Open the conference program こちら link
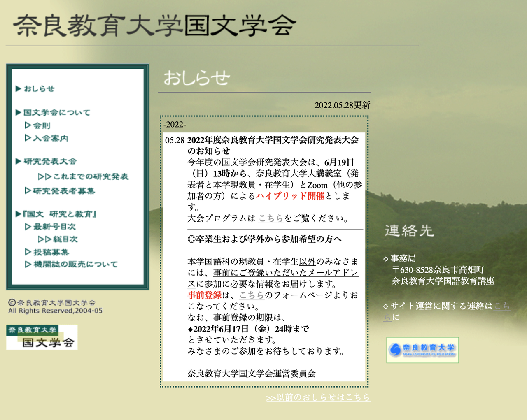The height and width of the screenshot is (420, 527). [x=271, y=218]
